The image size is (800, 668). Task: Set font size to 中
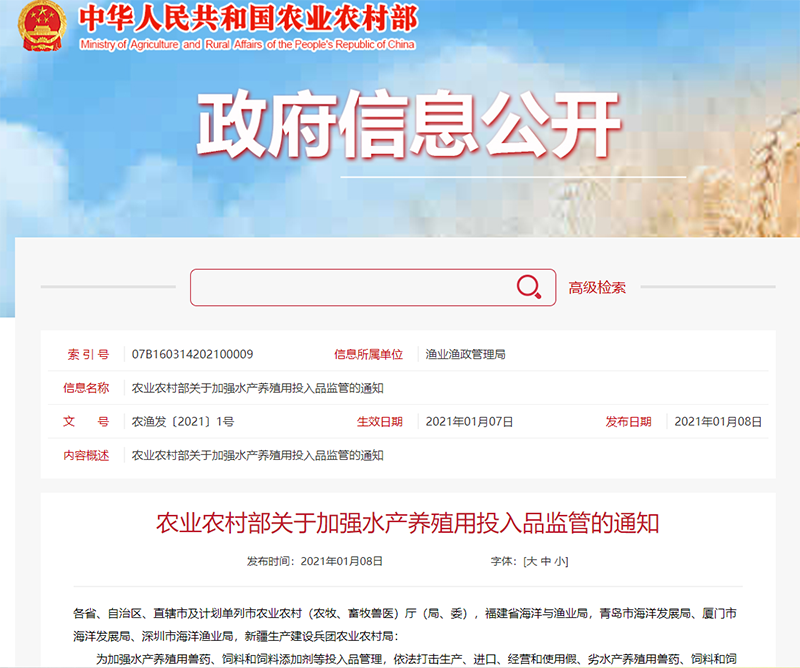(545, 561)
